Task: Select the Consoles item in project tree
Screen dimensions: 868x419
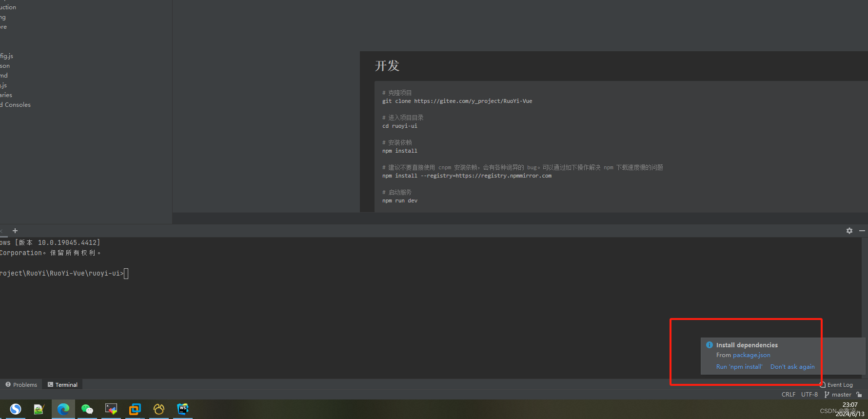Action: coord(16,105)
